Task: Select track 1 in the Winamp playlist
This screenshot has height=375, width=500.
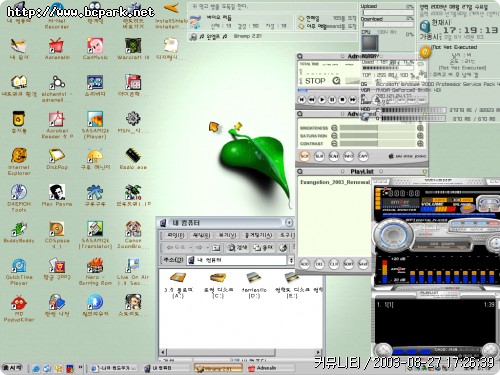Action: click(435, 305)
